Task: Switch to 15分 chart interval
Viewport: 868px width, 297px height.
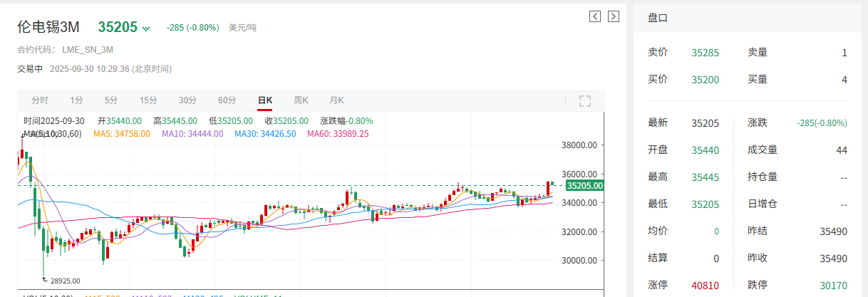Action: [148, 100]
